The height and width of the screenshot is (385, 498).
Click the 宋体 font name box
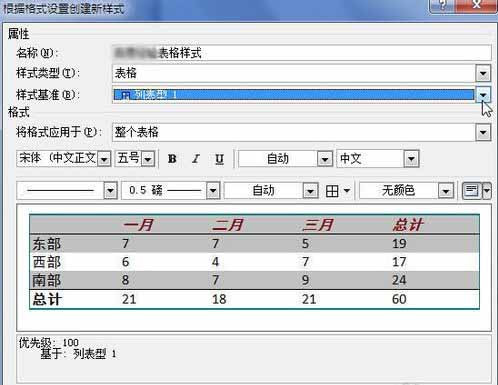click(58, 159)
